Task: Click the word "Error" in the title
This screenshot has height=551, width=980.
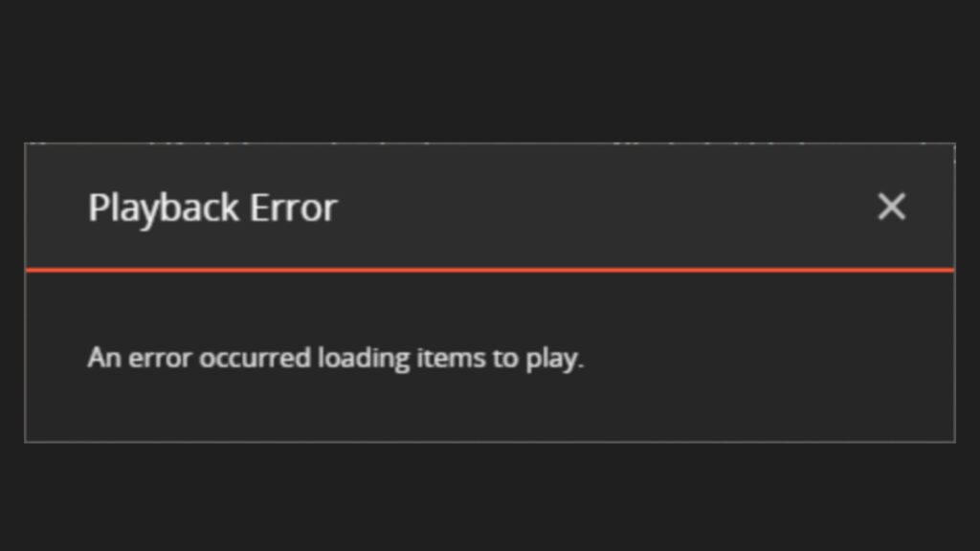Action: coord(294,208)
